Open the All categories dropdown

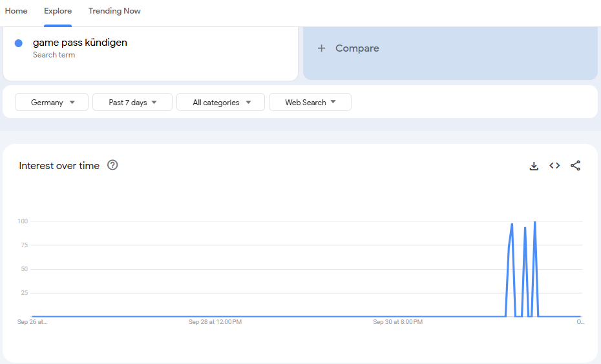coord(220,103)
